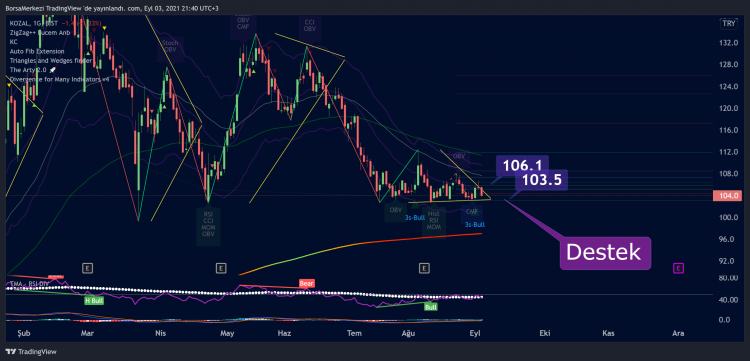750x361 pixels.
Task: Click the purple upcoming earnings E marker
Action: pyautogui.click(x=678, y=268)
